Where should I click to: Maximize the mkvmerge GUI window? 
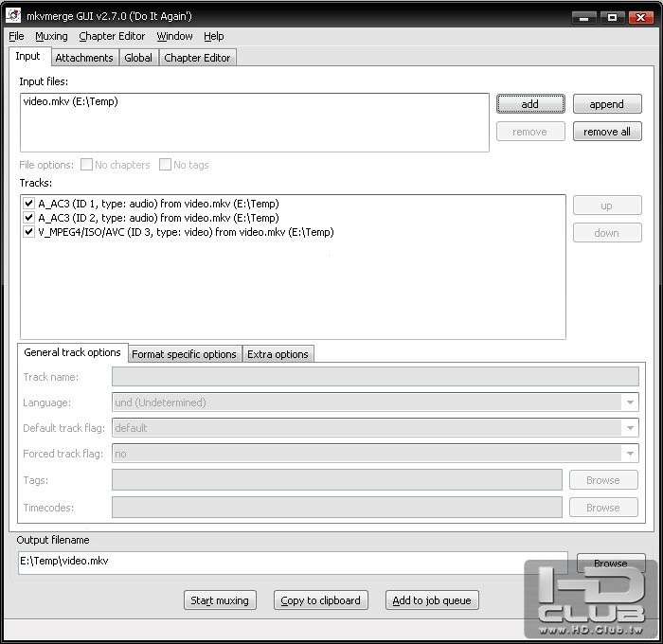612,17
